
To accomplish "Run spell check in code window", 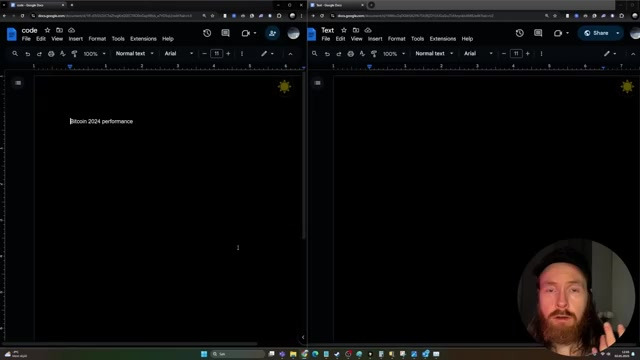I will tap(62, 53).
